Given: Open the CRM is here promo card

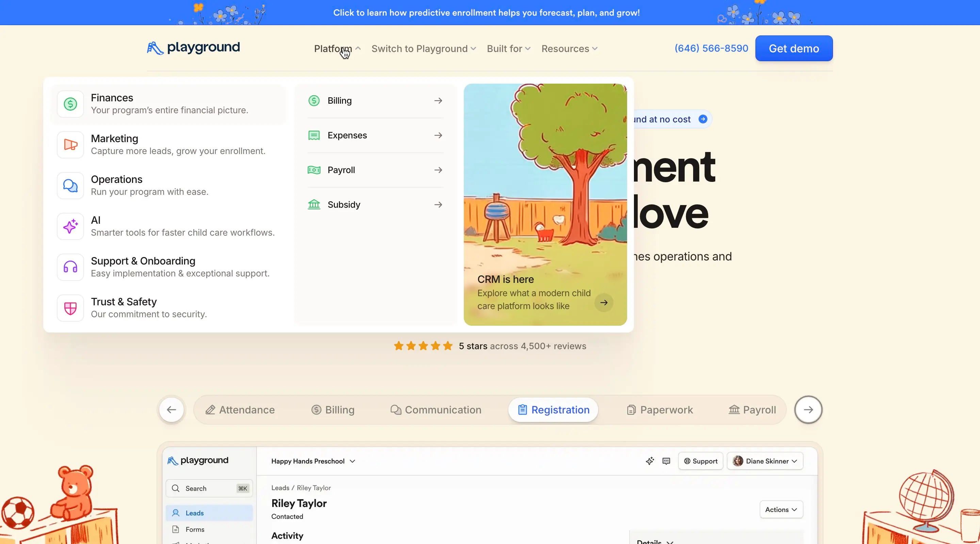Looking at the screenshot, I should click(x=545, y=205).
